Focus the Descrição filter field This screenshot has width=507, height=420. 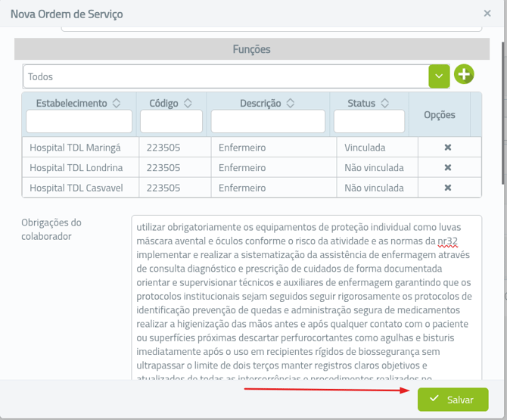coord(268,121)
